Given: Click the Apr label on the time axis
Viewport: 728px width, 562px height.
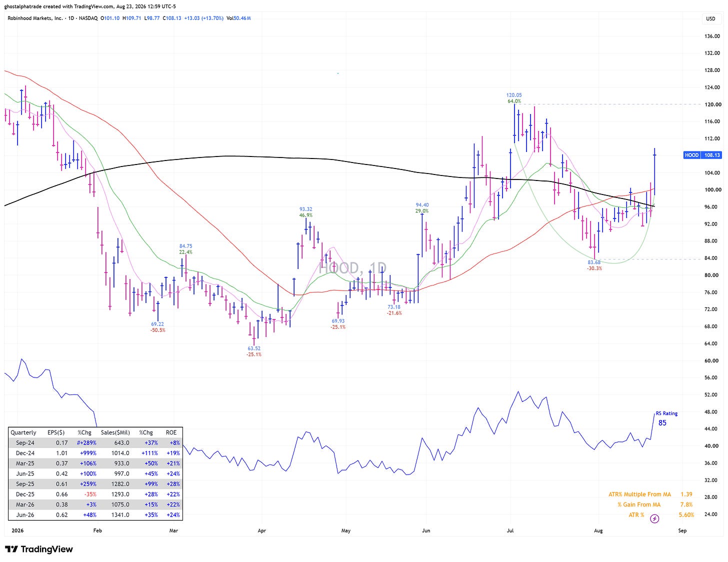Looking at the screenshot, I should [x=261, y=530].
